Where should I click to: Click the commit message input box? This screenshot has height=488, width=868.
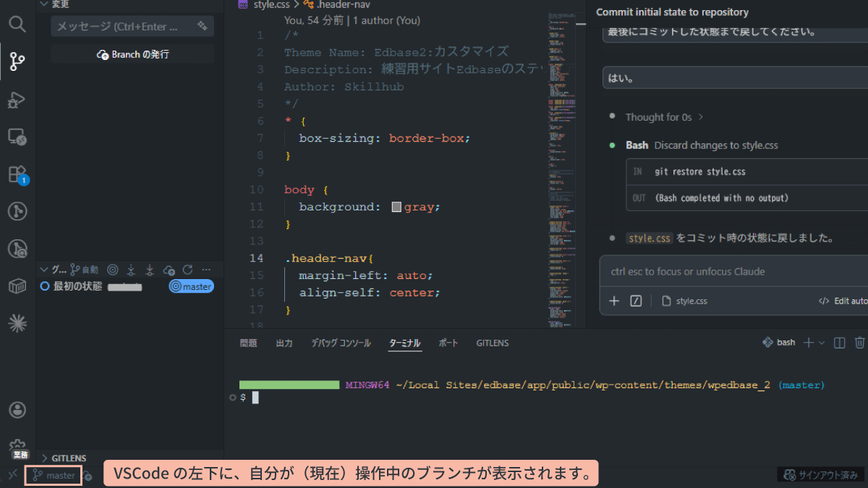132,26
